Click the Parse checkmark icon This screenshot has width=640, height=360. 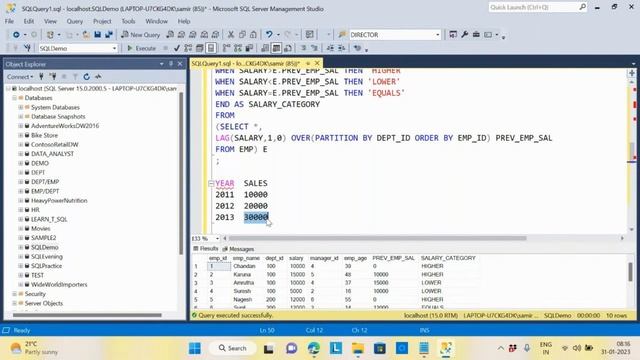pos(177,48)
